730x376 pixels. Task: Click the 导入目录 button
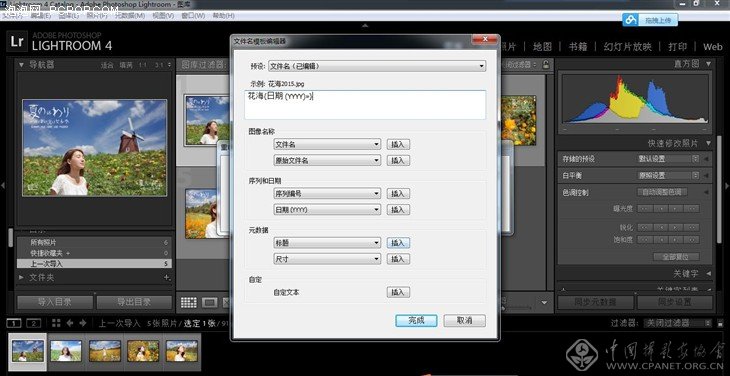click(55, 302)
